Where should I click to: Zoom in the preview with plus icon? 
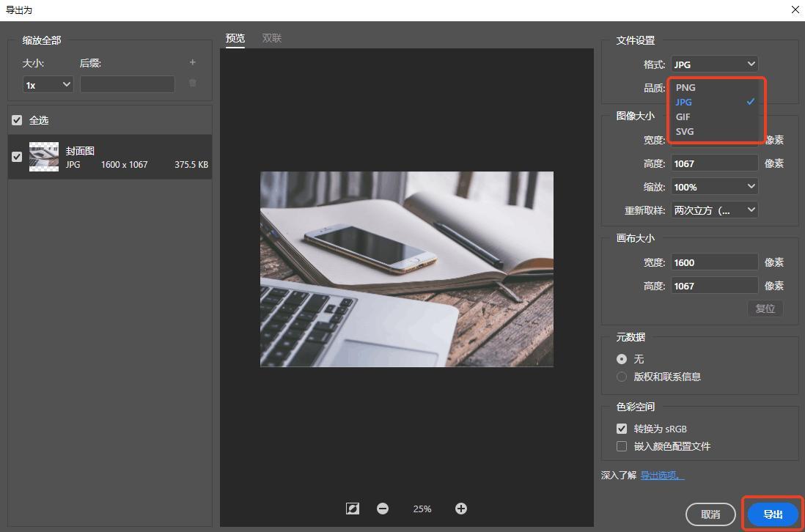(x=461, y=509)
